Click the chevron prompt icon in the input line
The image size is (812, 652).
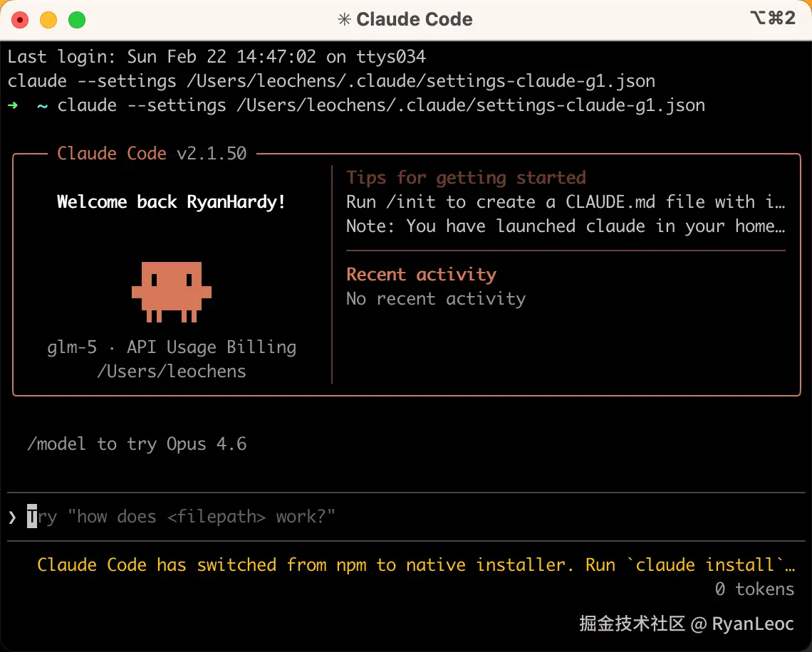click(x=12, y=517)
